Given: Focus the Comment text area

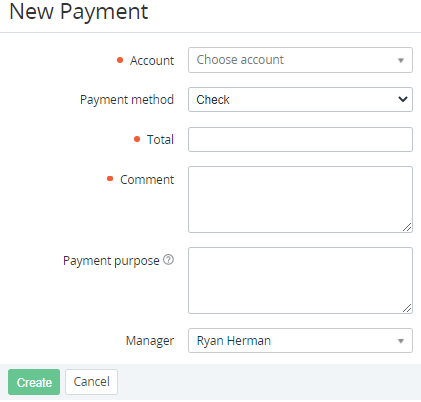Looking at the screenshot, I should pyautogui.click(x=300, y=199).
